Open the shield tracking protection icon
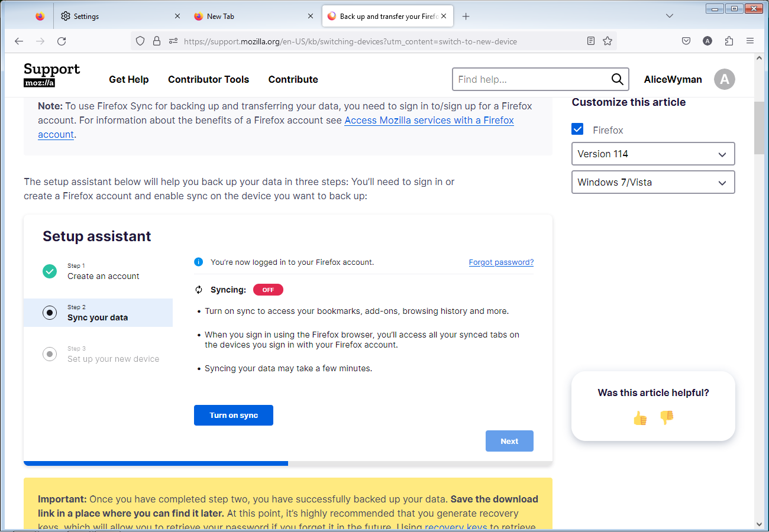The height and width of the screenshot is (532, 769). pos(140,41)
